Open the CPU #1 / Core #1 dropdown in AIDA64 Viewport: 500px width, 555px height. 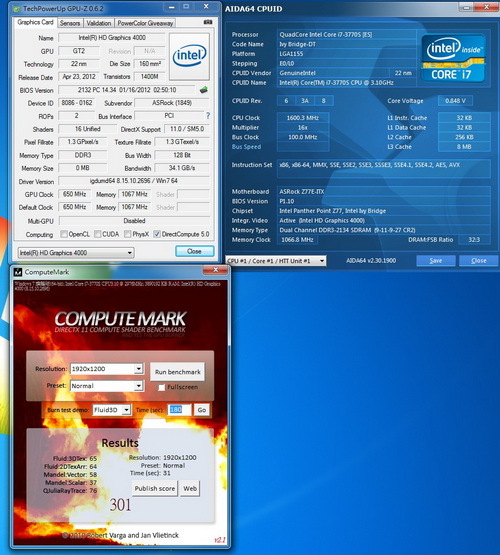[x=276, y=261]
